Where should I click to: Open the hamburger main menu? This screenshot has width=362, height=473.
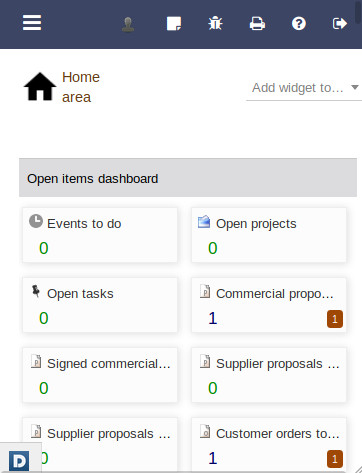(x=32, y=23)
